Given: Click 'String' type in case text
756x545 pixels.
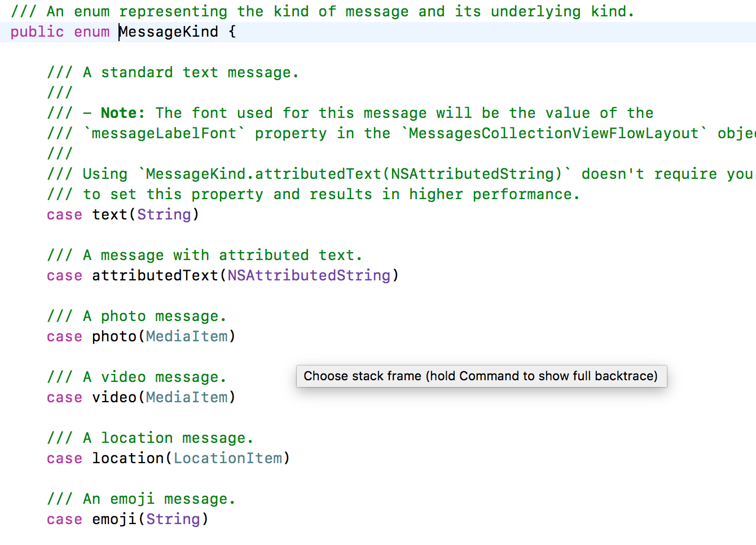Looking at the screenshot, I should pos(164,214).
